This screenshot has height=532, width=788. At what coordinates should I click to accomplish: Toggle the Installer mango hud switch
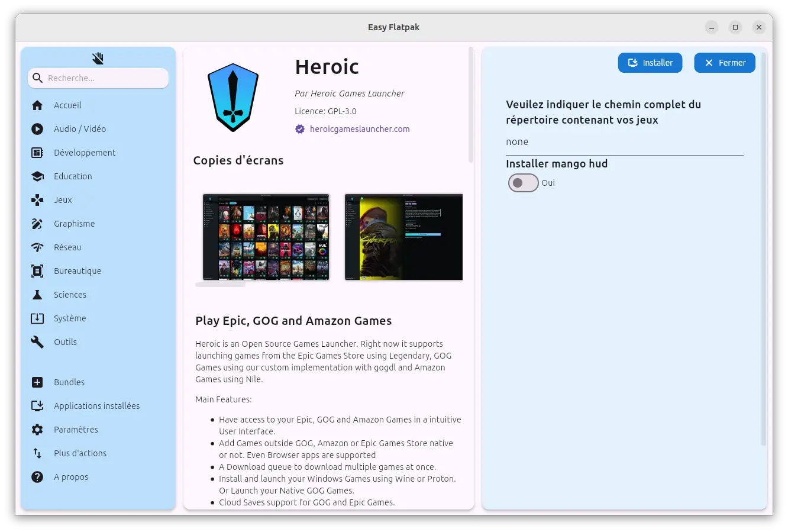[x=523, y=183]
